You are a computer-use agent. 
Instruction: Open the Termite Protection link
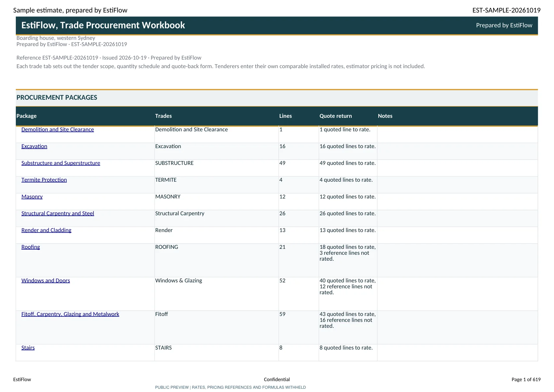coord(44,180)
